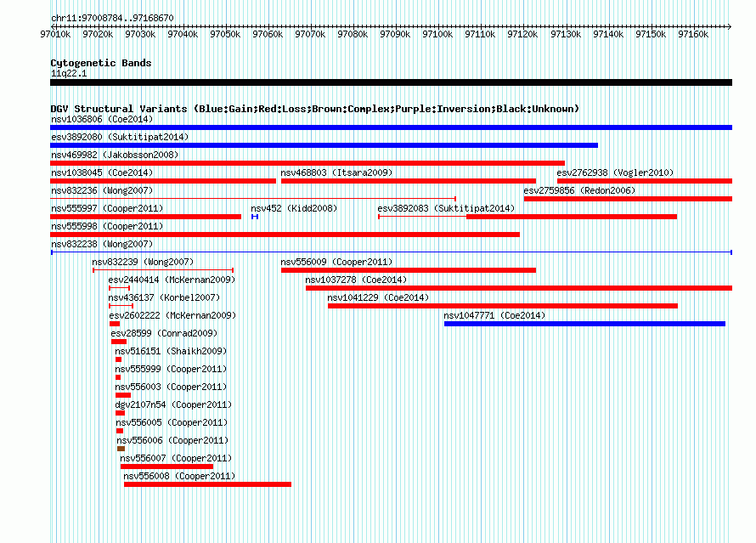This screenshot has height=543, width=756.
Task: Click the 11q22.1 band label
Action: 69,73
